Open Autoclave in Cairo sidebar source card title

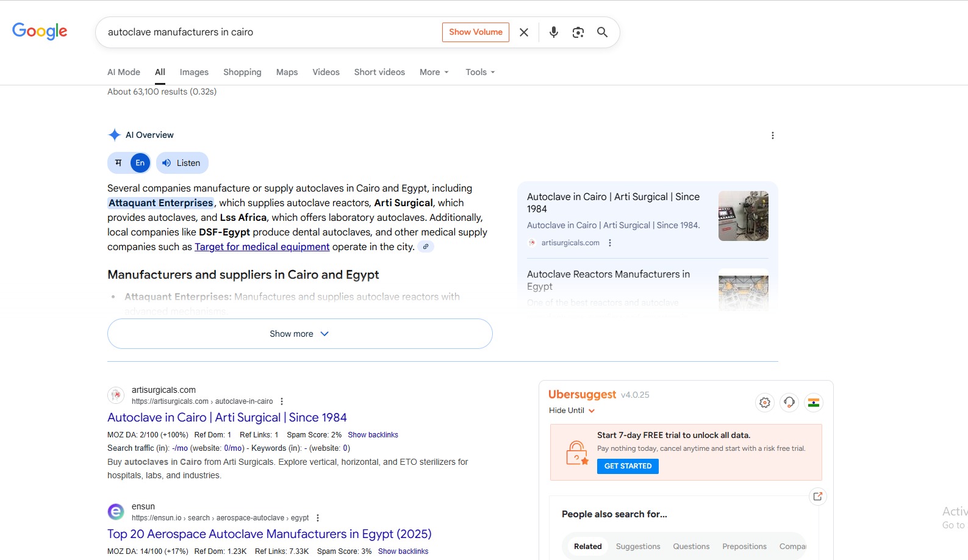[x=614, y=203]
